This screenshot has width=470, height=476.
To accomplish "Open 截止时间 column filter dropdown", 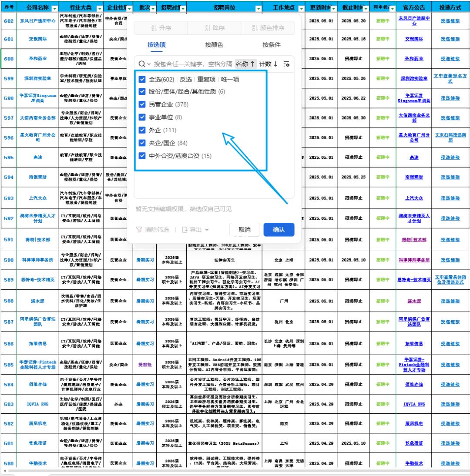I will [x=366, y=9].
